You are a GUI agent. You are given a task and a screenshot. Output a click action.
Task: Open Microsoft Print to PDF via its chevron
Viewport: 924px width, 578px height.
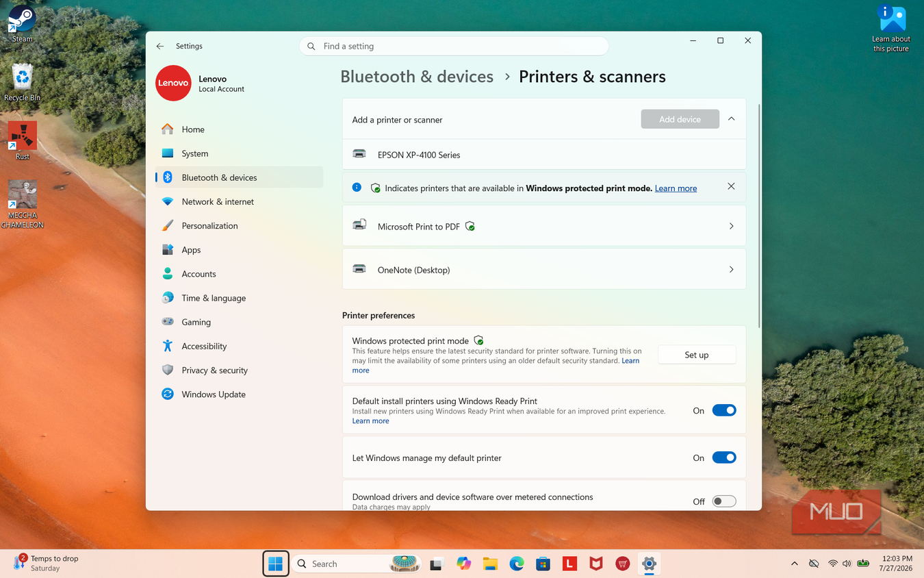coord(732,226)
